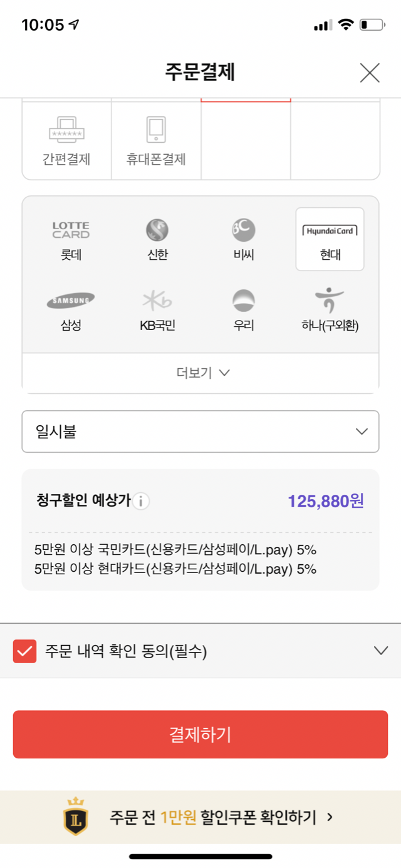Viewport: 401px width, 868px height.
Task: Tap the L crown badge icon
Action: 76,817
